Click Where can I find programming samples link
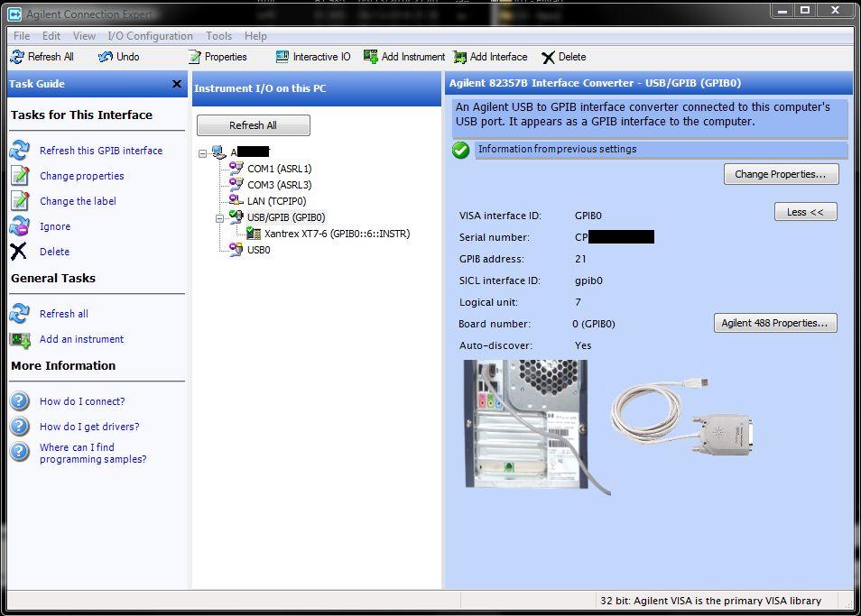Viewport: 861px width, 616px height. click(93, 453)
